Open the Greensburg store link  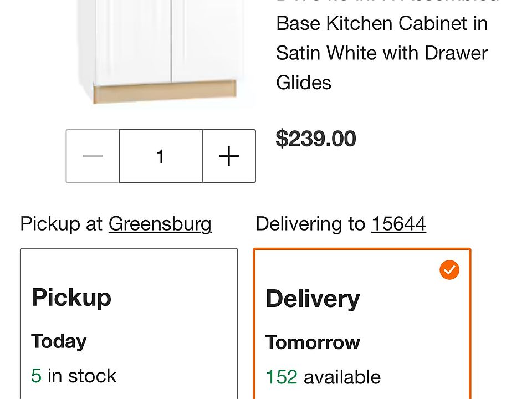pos(160,224)
